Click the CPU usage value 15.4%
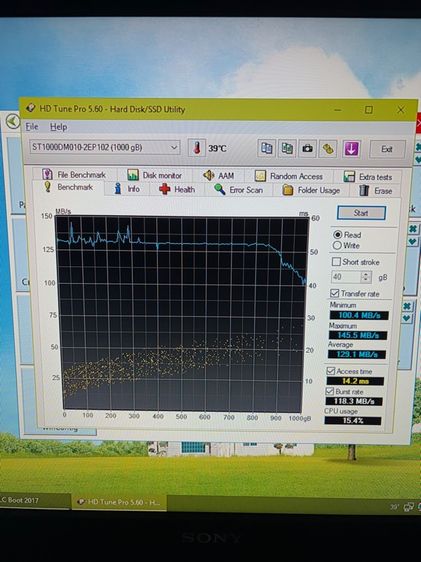The image size is (421, 562). click(353, 420)
